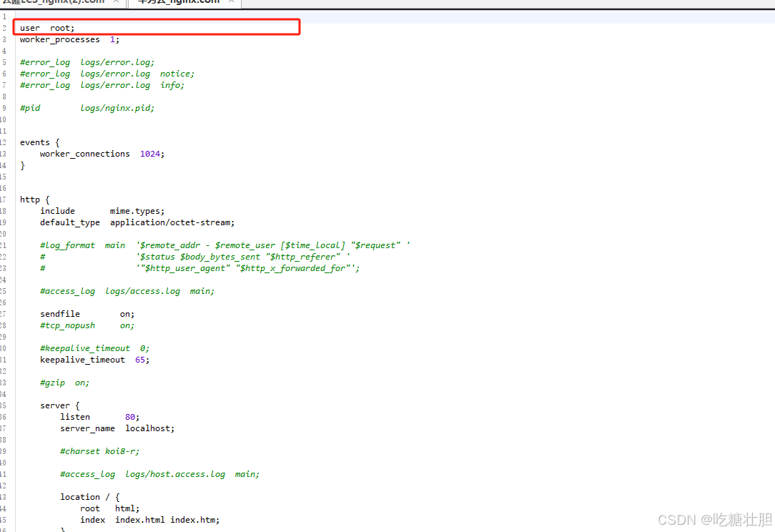Click the error_log comment ending in 'notice;'
Image resolution: width=775 pixels, height=532 pixels.
107,74
